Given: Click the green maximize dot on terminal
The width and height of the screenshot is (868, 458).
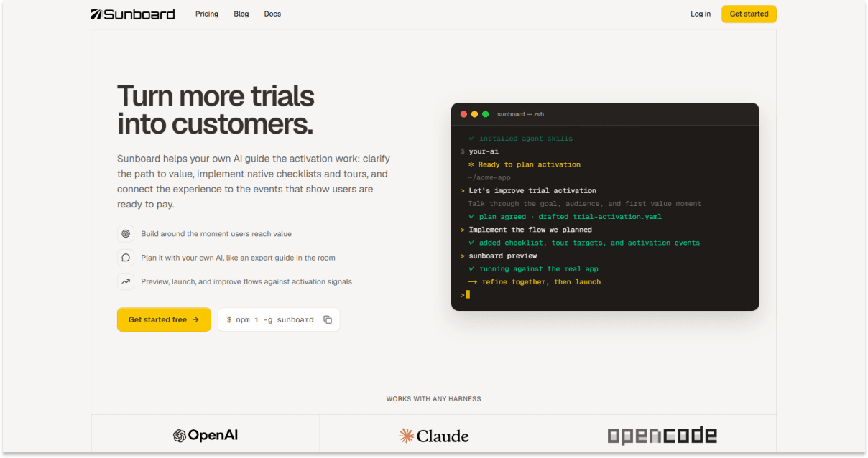Looking at the screenshot, I should pyautogui.click(x=485, y=114).
